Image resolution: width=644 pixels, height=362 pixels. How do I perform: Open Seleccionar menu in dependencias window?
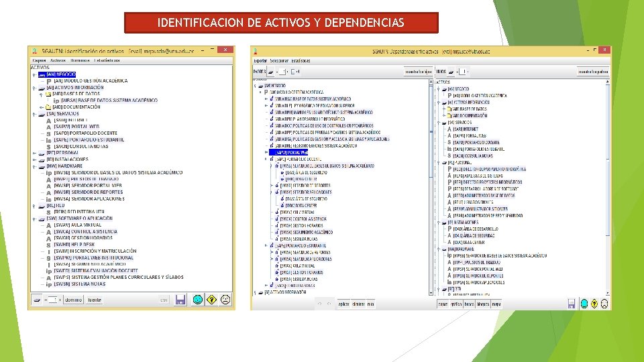click(279, 61)
